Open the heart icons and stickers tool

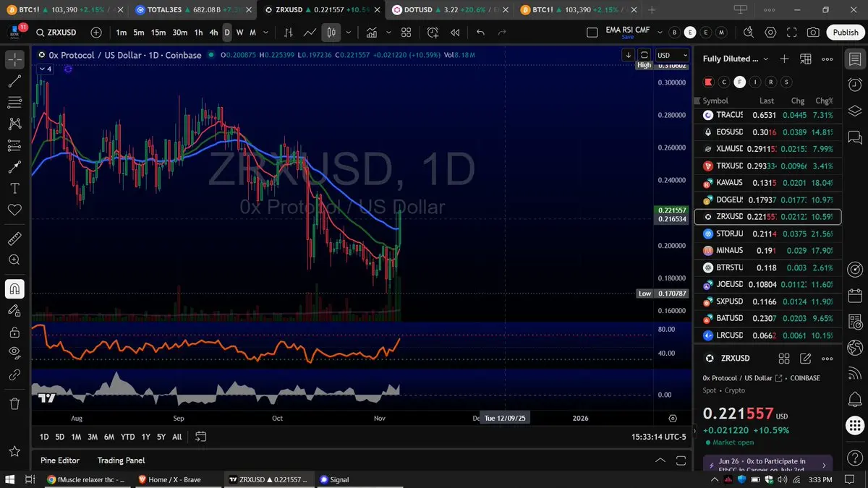(14, 210)
